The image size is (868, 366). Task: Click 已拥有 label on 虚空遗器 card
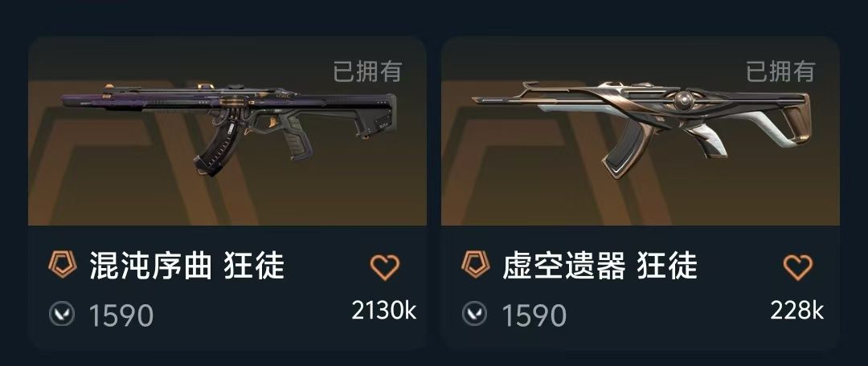pos(780,71)
